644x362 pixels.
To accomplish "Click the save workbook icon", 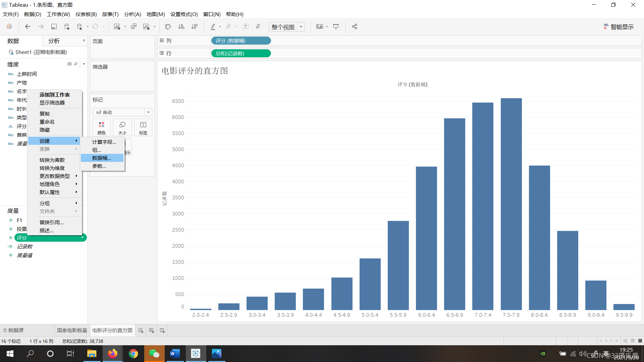I will pos(54,27).
